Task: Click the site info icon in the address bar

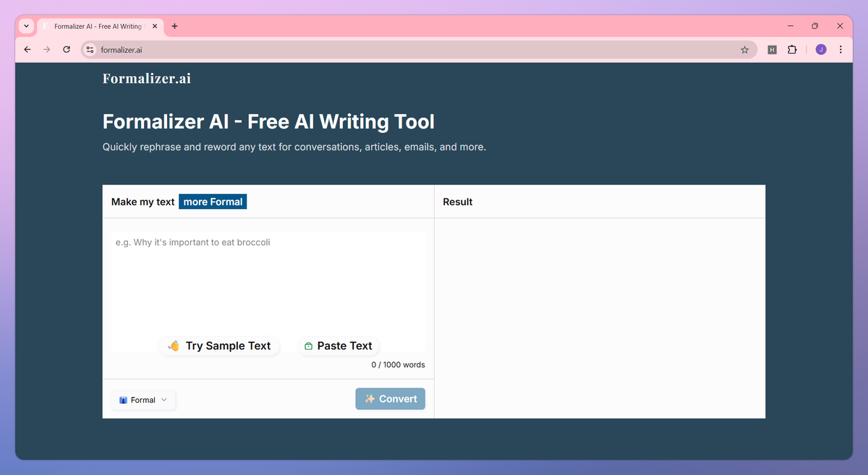Action: (x=89, y=49)
